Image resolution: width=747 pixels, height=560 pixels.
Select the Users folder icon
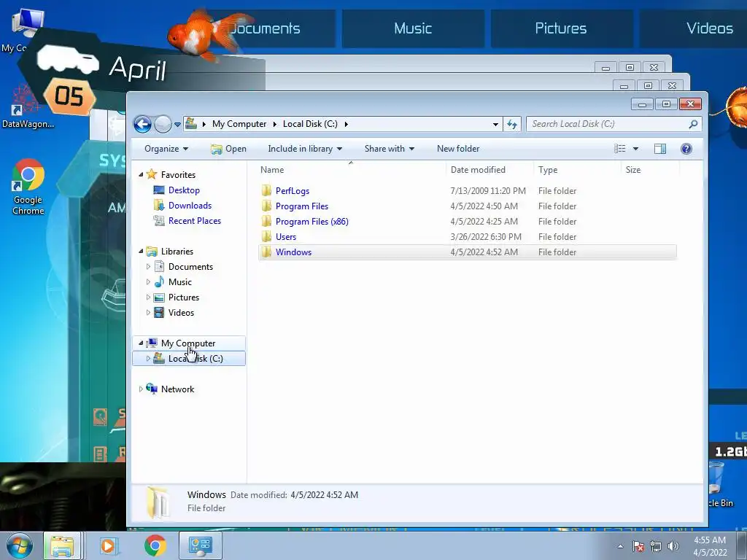pyautogui.click(x=267, y=237)
